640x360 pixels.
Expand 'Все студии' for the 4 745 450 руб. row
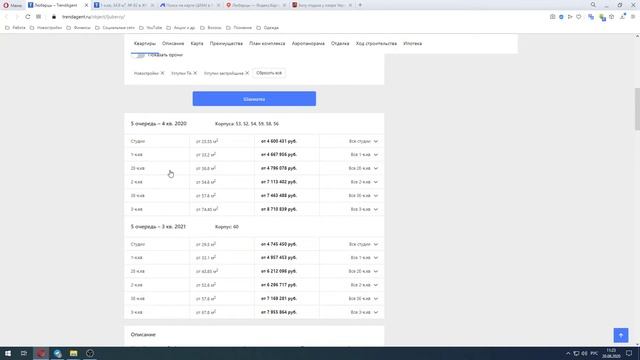[363, 244]
